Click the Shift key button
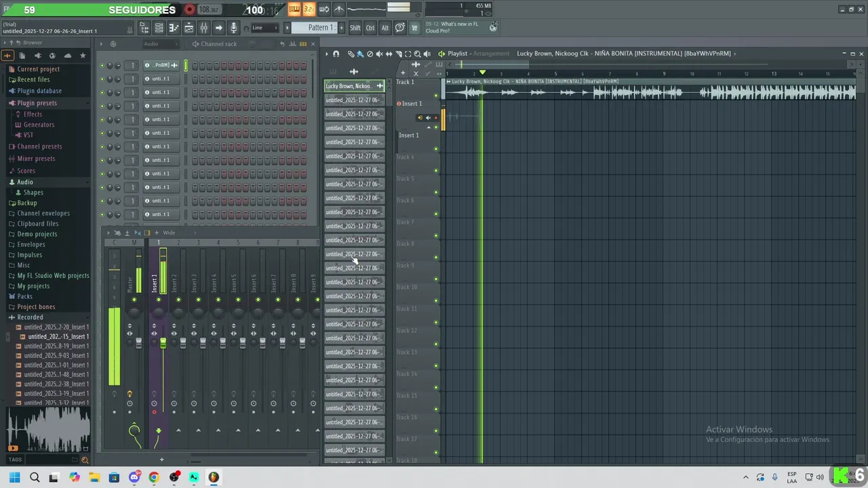The height and width of the screenshot is (488, 868). [x=355, y=28]
